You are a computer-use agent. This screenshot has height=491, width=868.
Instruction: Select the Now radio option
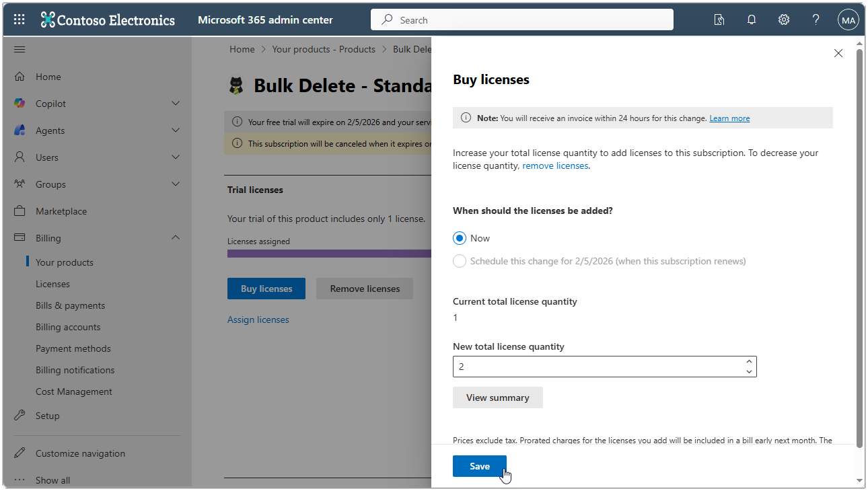pos(460,237)
